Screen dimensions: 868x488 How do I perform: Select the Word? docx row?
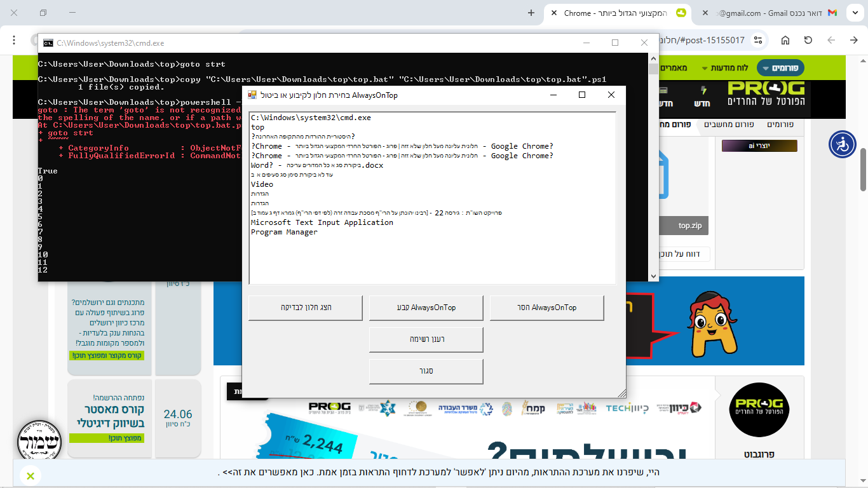[x=432, y=165]
